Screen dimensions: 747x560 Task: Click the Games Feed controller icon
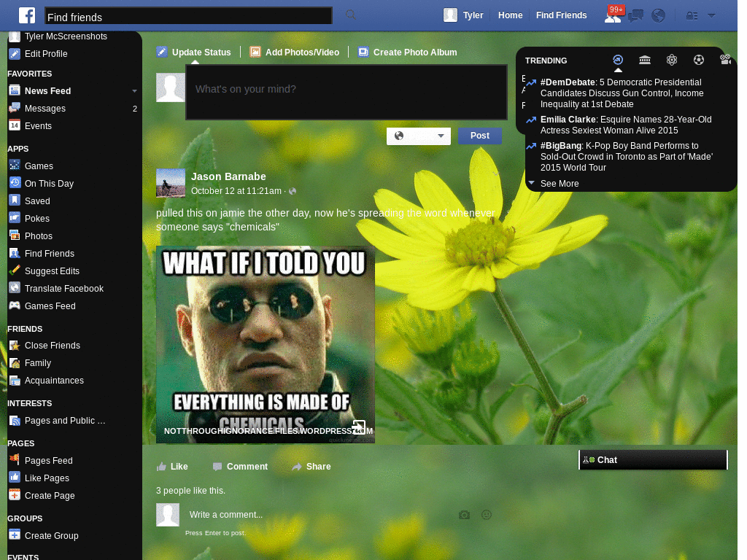coord(15,306)
